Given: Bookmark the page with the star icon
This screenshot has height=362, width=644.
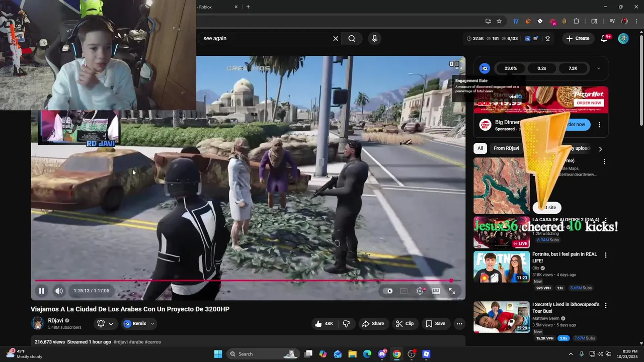Looking at the screenshot, I should (499, 21).
